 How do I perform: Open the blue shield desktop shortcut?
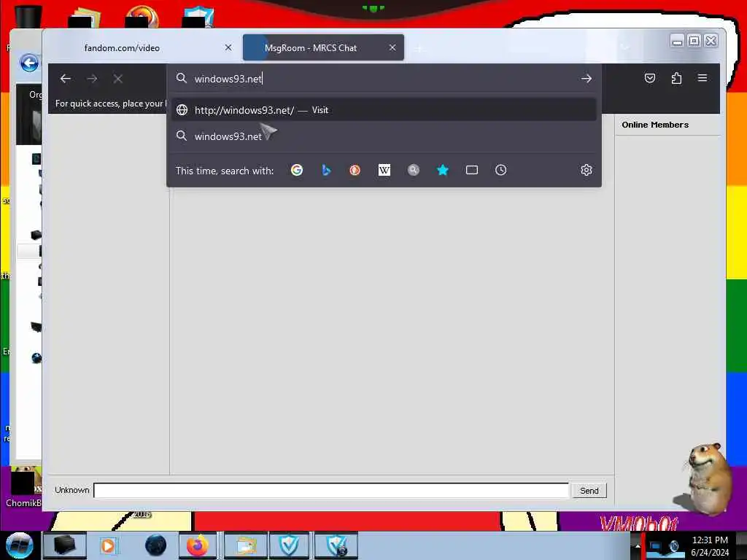click(x=198, y=16)
